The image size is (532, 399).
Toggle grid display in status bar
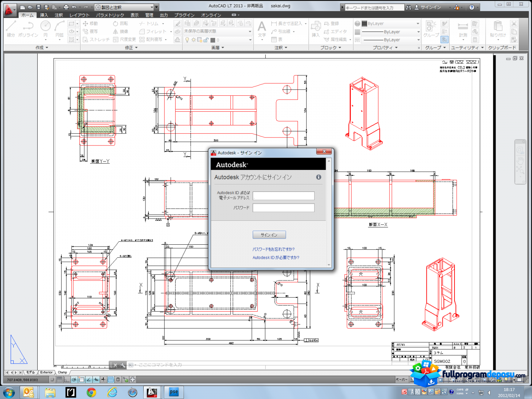(x=60, y=379)
